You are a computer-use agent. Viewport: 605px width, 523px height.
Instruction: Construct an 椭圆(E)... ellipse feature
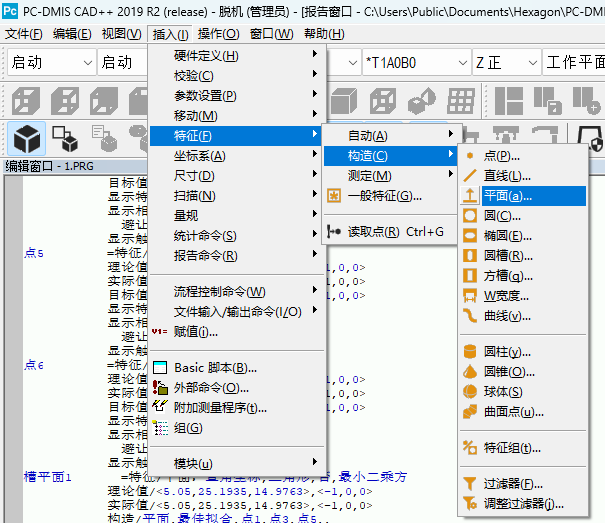click(x=523, y=235)
